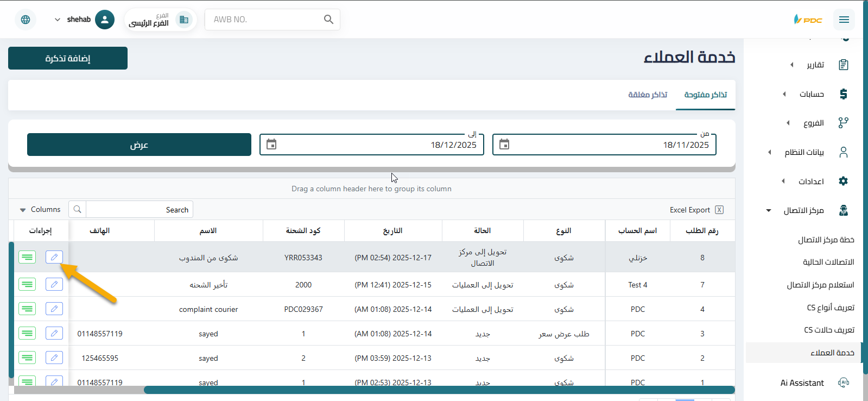This screenshot has width=868, height=401.
Task: Open خطة مركز الاتصال menu item
Action: (826, 240)
